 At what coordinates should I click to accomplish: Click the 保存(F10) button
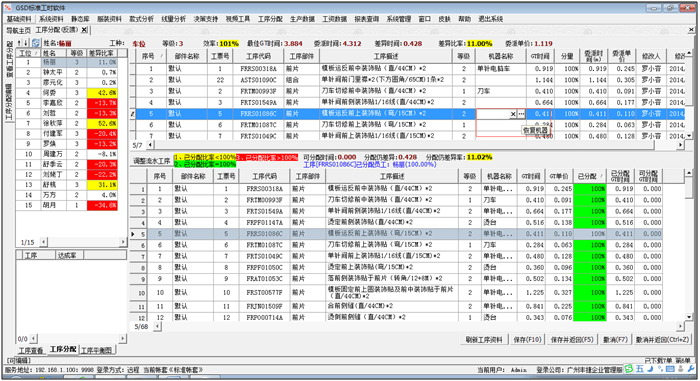point(527,340)
